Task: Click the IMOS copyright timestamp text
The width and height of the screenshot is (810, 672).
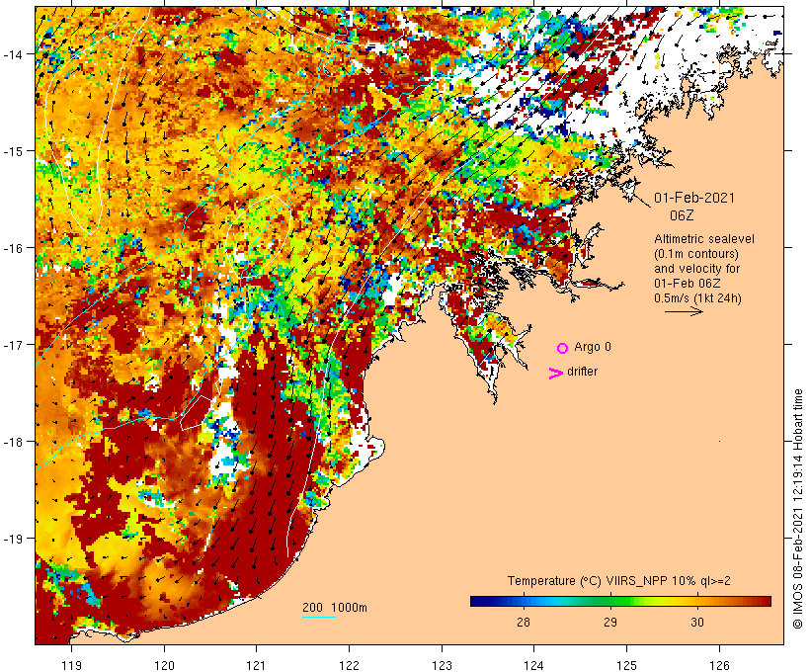Action: coord(797,509)
